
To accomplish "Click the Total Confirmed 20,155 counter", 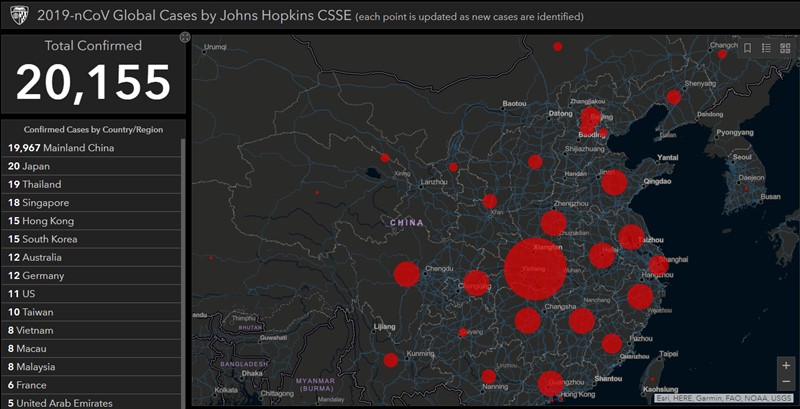I will click(93, 82).
